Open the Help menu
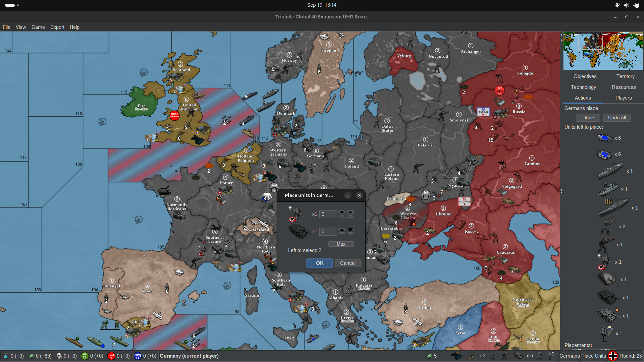Viewport: 644px width, 362px height. coord(74,27)
